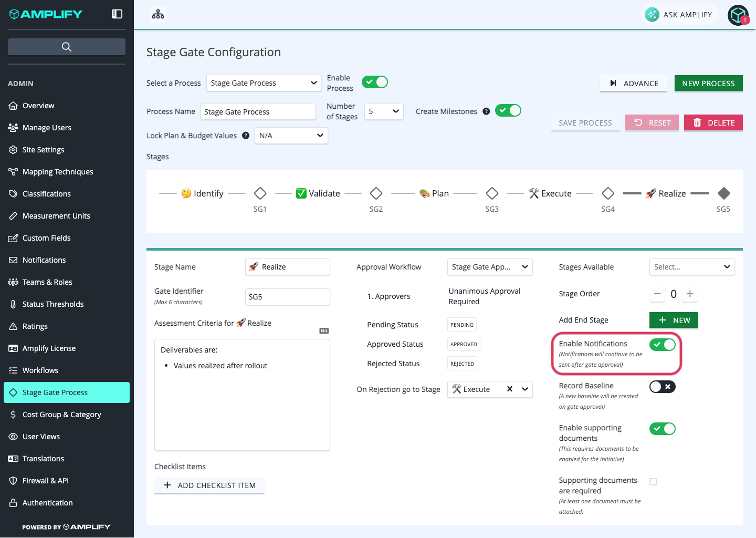Viewport: 756px width, 538px height.
Task: Disable the Enable Process switch
Action: tap(375, 82)
